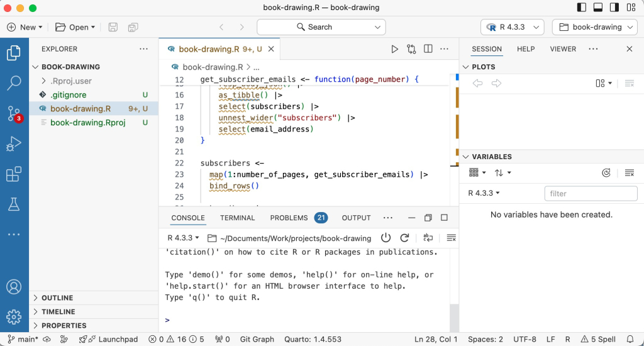This screenshot has width=644, height=346.
Task: Restart the R console session
Action: (x=404, y=238)
